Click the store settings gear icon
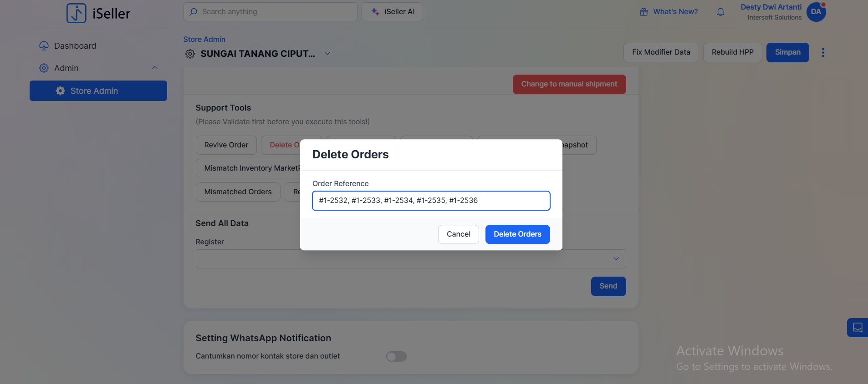 coord(190,54)
